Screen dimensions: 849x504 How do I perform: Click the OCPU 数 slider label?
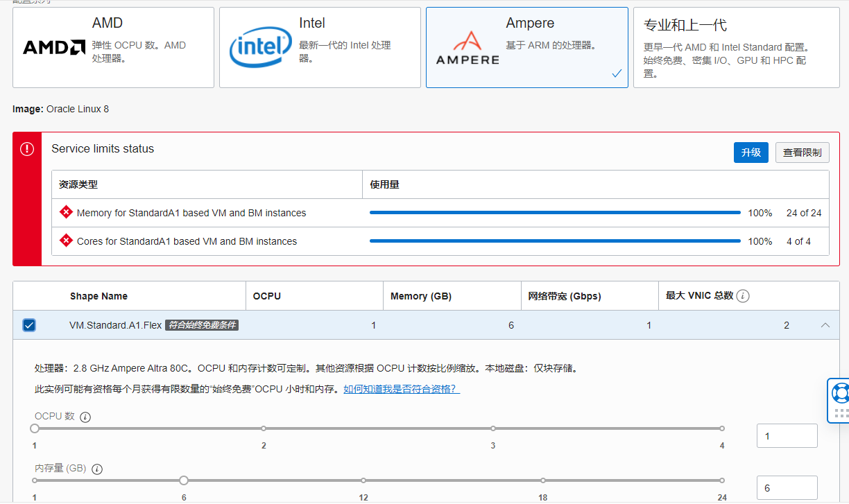click(54, 417)
